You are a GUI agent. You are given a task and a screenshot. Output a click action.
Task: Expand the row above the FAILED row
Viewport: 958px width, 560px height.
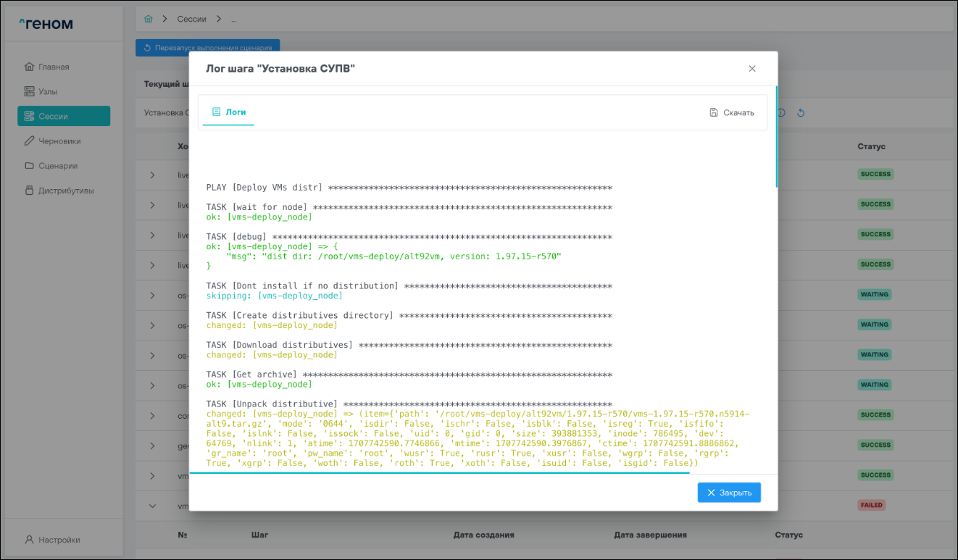[x=152, y=476]
